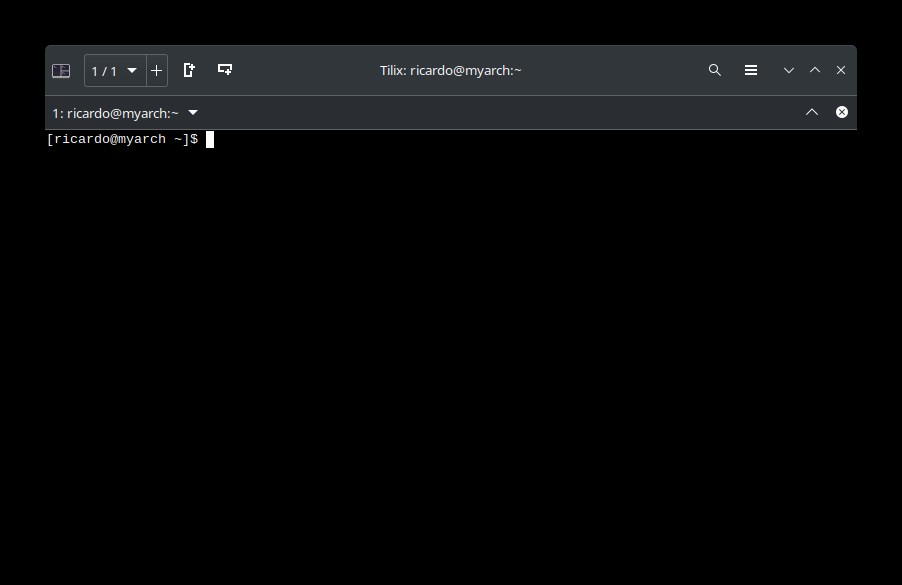Click the '1: ricardo@myarch:~' terminal title

[x=116, y=113]
